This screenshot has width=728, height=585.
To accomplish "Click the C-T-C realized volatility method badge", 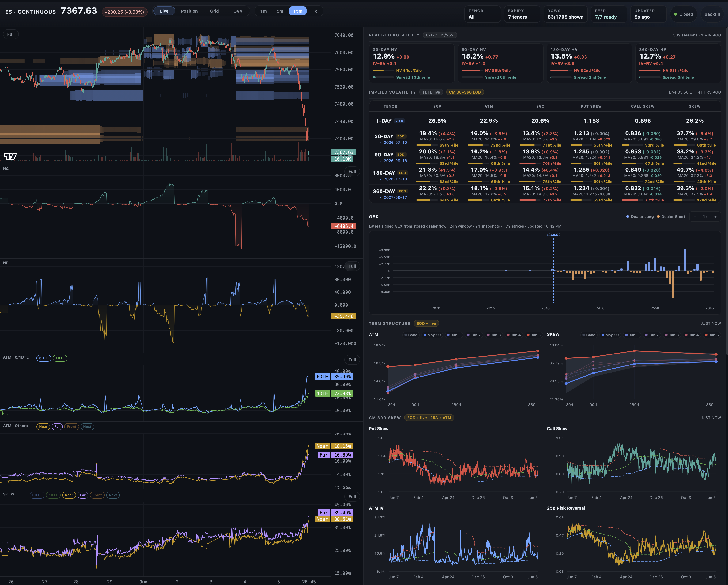I will click(440, 35).
